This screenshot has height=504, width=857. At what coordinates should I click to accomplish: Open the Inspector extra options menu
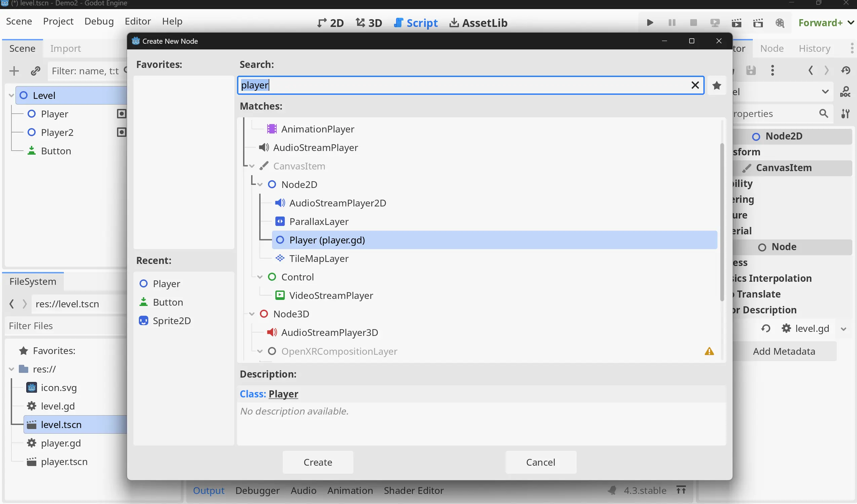point(773,70)
